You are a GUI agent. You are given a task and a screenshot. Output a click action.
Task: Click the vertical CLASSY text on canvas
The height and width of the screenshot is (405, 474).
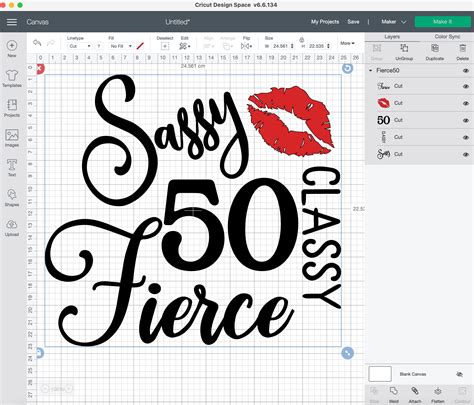click(x=321, y=238)
